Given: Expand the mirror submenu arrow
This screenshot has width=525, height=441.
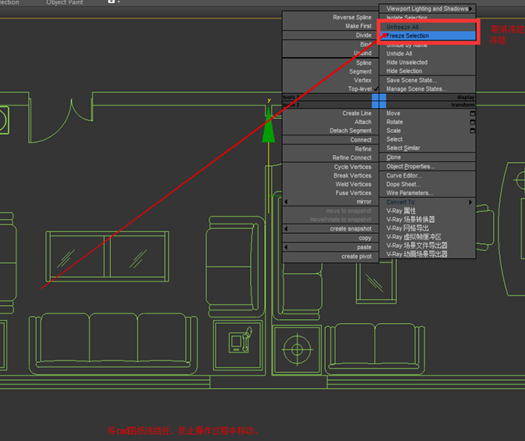Looking at the screenshot, I should 286,202.
